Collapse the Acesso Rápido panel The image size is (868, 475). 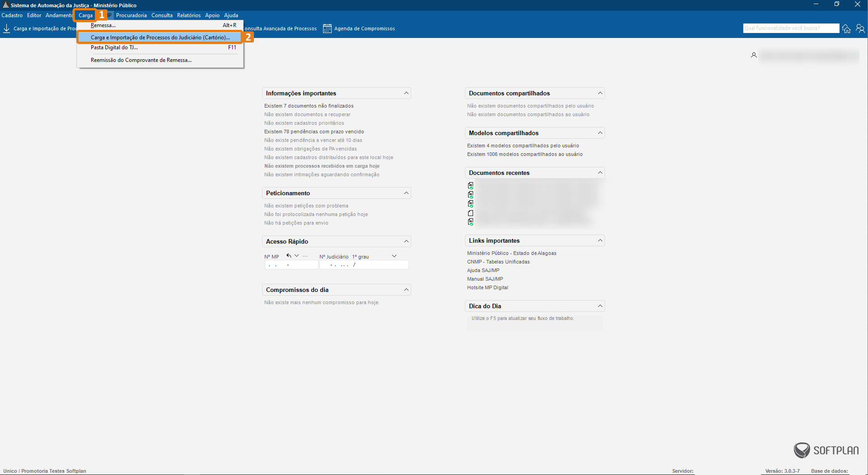click(x=406, y=241)
